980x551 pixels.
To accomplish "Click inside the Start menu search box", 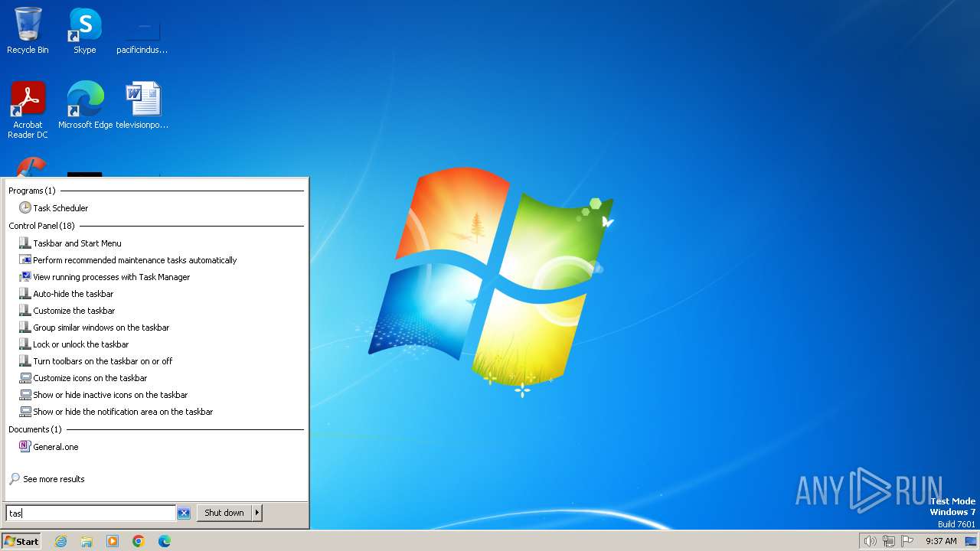I will point(90,514).
